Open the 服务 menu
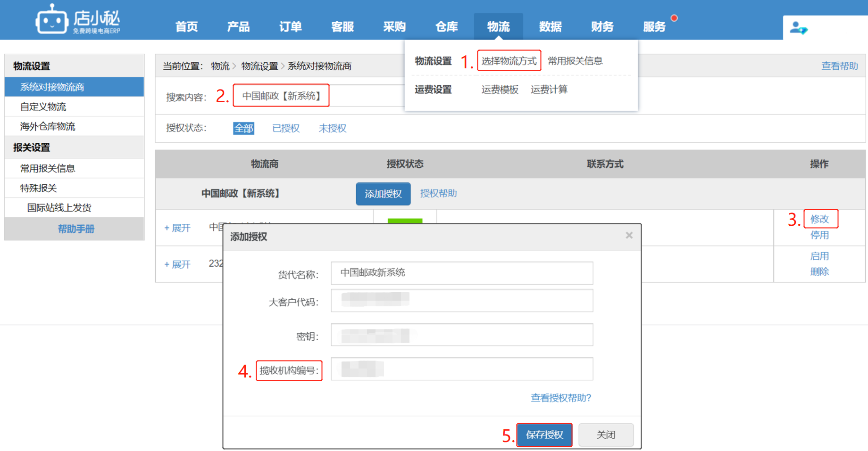This screenshot has width=868, height=451. (x=654, y=27)
